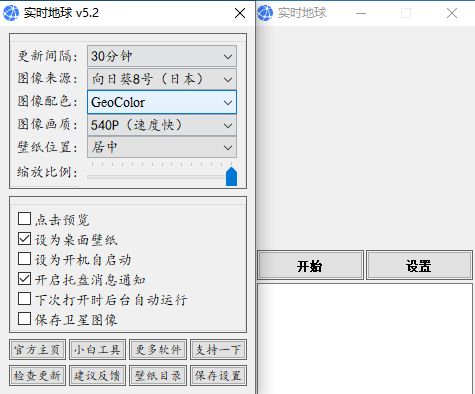Open the 壁纸目录 folder button

(158, 376)
